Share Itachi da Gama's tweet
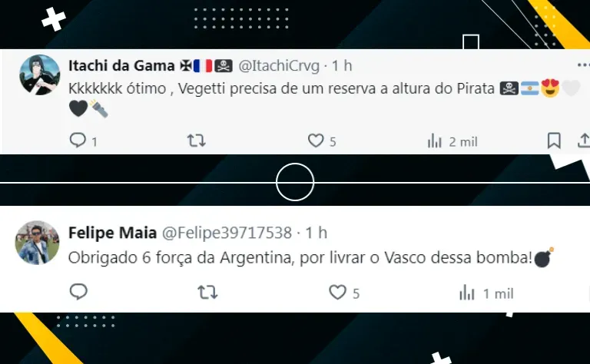Image resolution: width=590 pixels, height=364 pixels. [x=584, y=141]
